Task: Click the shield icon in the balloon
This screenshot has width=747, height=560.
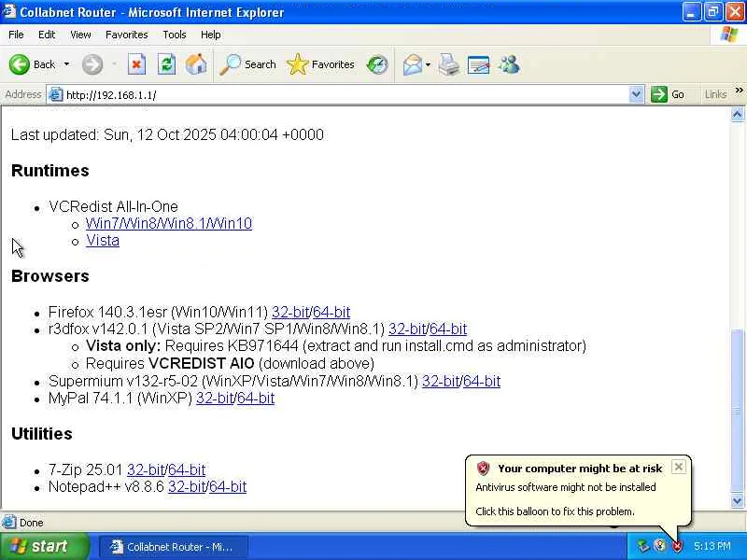Action: coord(483,469)
